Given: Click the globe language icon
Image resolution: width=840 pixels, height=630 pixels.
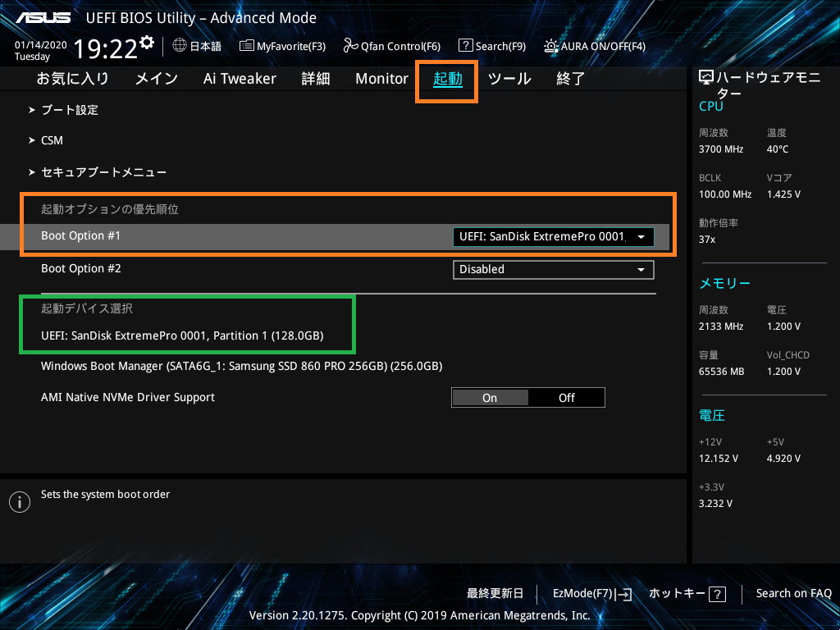Looking at the screenshot, I should pos(180,46).
